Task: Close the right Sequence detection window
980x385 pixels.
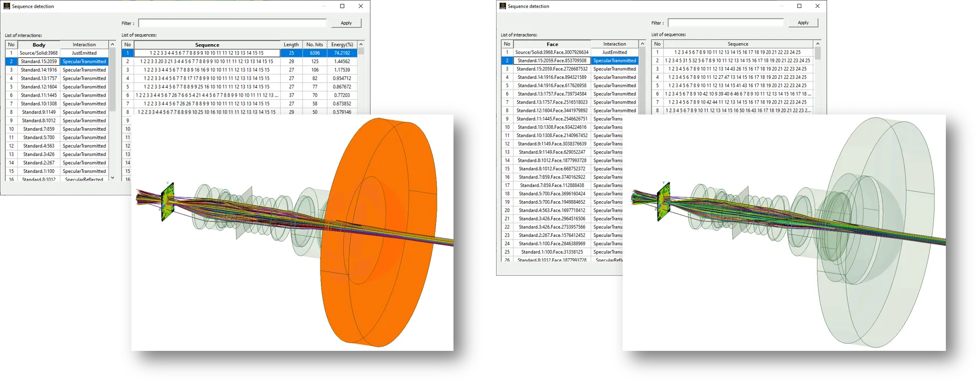Action: 817,6
